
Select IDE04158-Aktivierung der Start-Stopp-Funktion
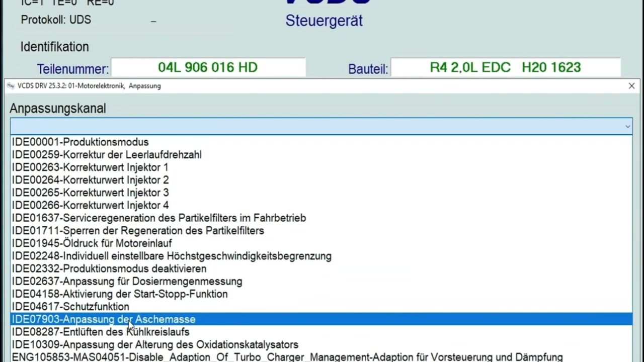click(x=321, y=294)
